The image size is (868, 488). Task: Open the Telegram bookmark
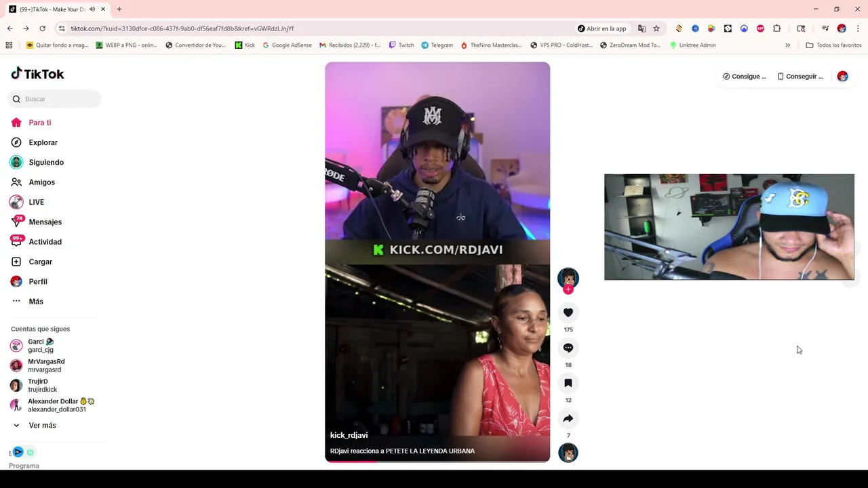(437, 45)
